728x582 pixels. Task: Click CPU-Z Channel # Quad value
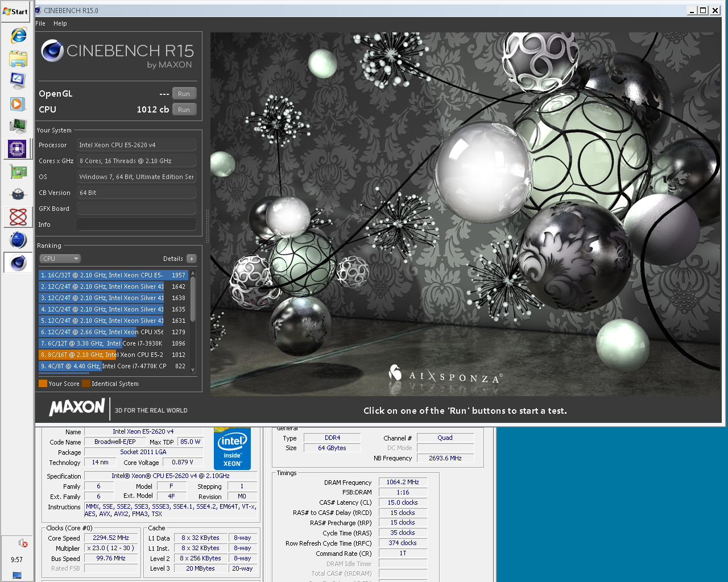point(445,438)
